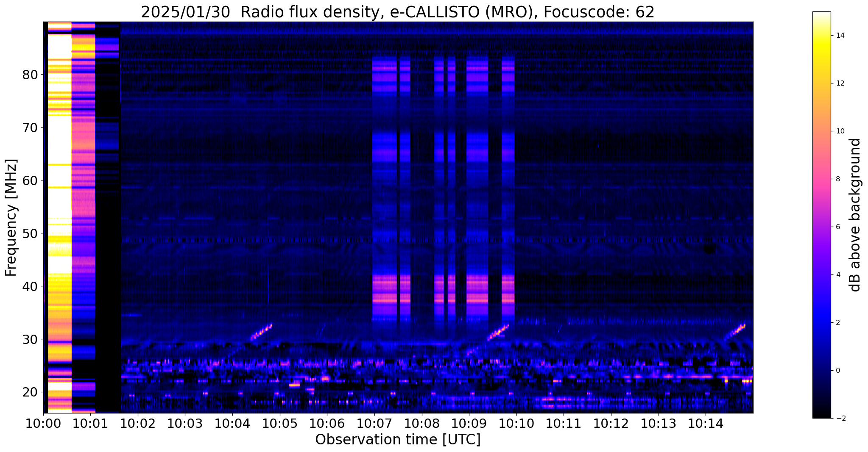This screenshot has height=452, width=868.
Task: Click the 10:09 time tick label
Action: 469,424
